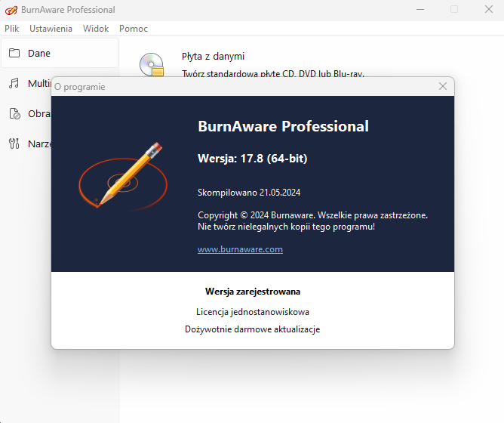The height and width of the screenshot is (423, 504).
Task: Click the BurnAware Professional heading in dialog
Action: (283, 126)
